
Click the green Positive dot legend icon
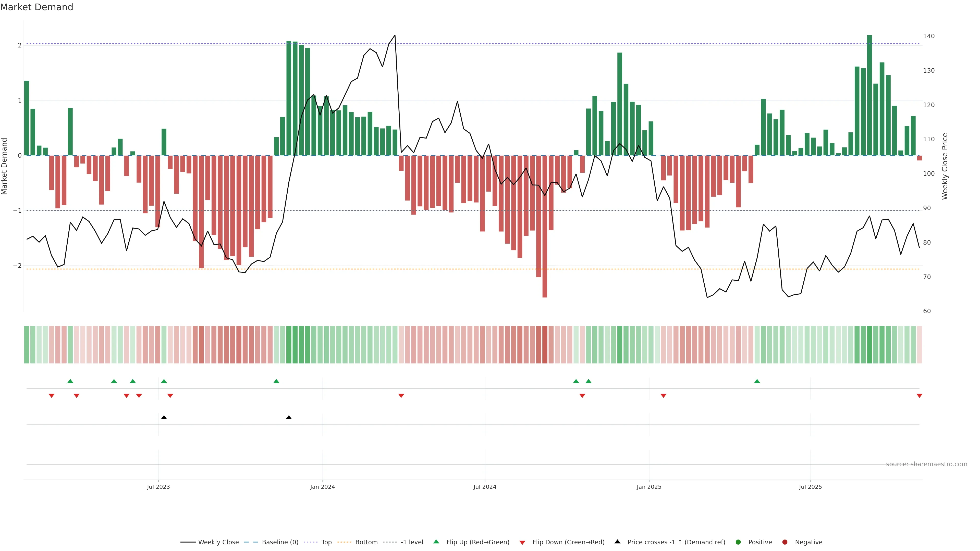coord(738,542)
